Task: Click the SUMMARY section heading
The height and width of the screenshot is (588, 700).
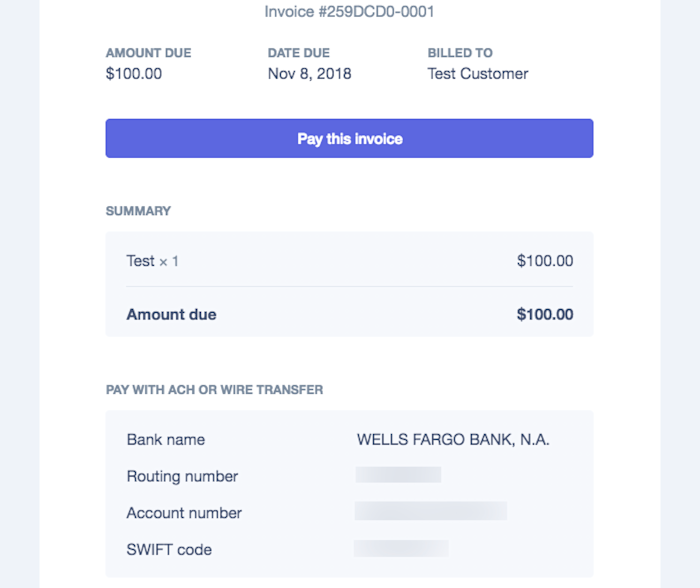Action: pos(138,211)
